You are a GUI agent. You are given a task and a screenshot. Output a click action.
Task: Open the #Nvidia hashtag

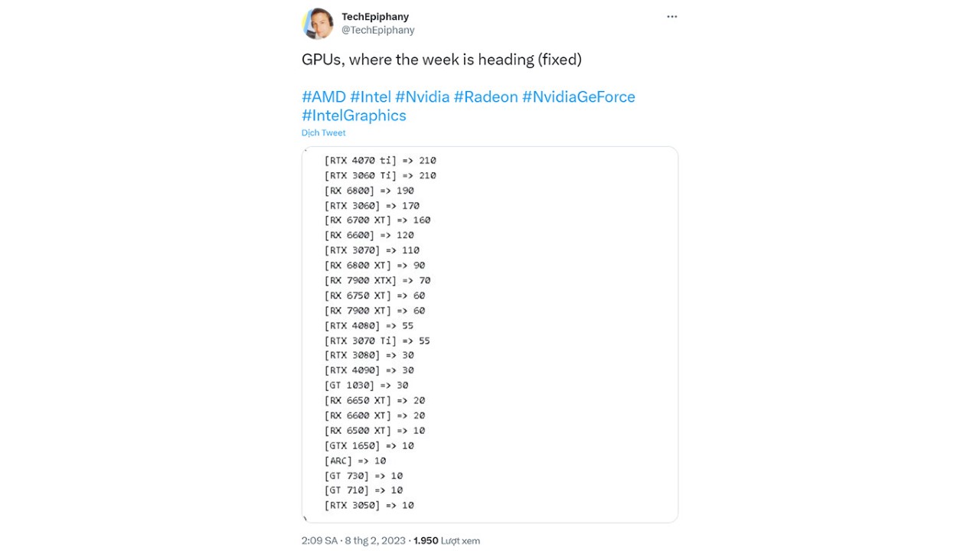click(x=422, y=96)
